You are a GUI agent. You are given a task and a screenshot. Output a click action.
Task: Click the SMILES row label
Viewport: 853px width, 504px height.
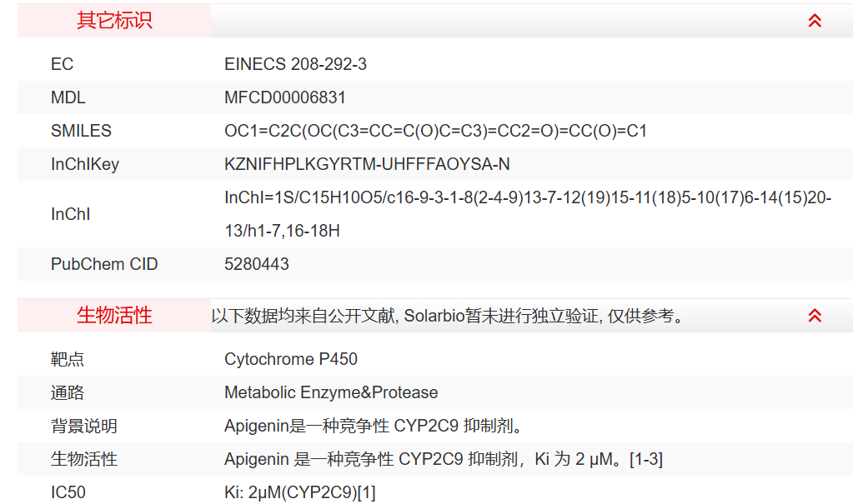(81, 131)
